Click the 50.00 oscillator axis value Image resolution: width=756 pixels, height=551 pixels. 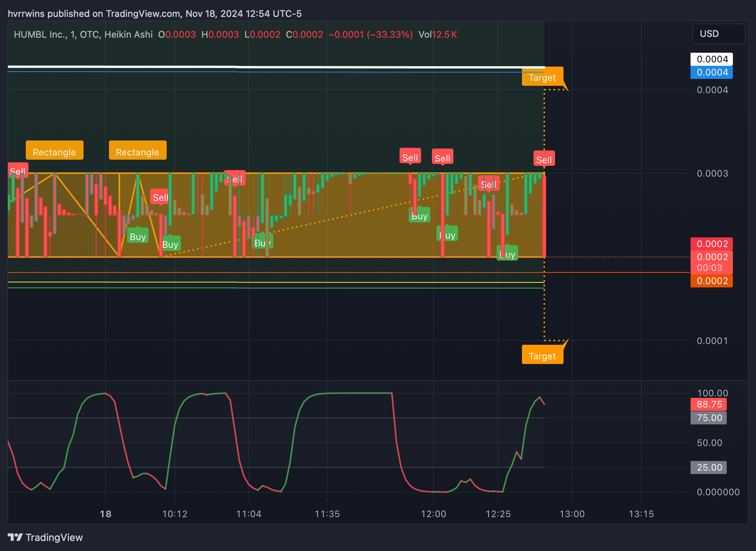(709, 443)
